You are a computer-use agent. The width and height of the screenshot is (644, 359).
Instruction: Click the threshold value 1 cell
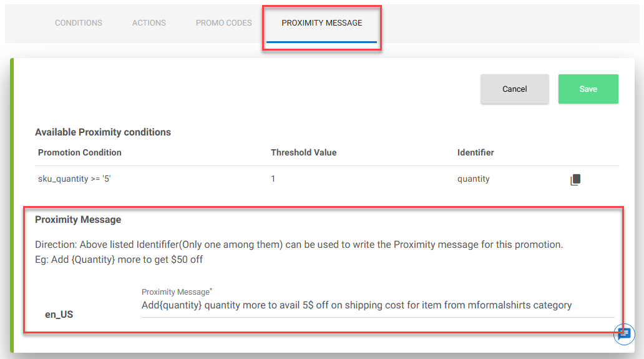click(273, 179)
